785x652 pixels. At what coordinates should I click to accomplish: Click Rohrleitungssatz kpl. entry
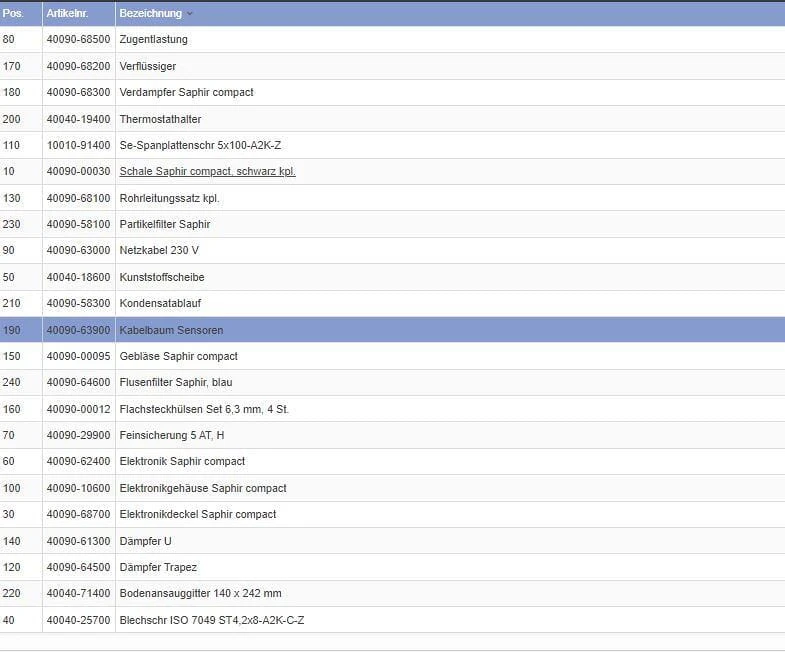169,198
